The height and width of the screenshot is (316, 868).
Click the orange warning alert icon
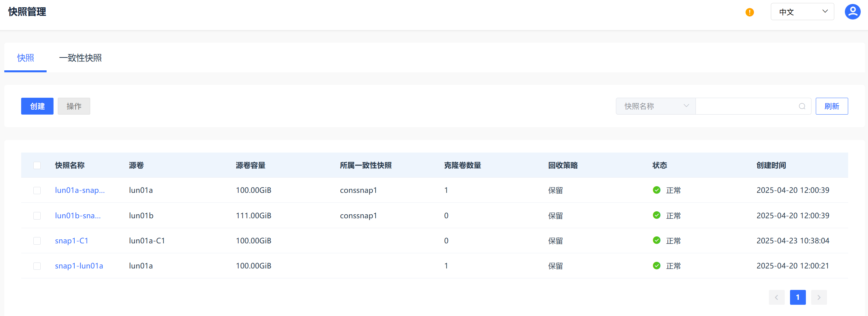749,12
